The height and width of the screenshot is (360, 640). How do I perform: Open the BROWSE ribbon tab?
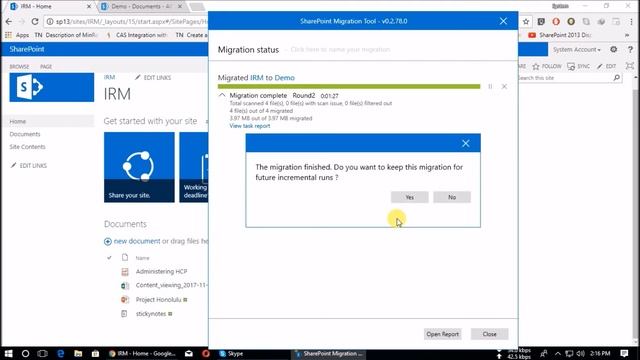(19, 67)
